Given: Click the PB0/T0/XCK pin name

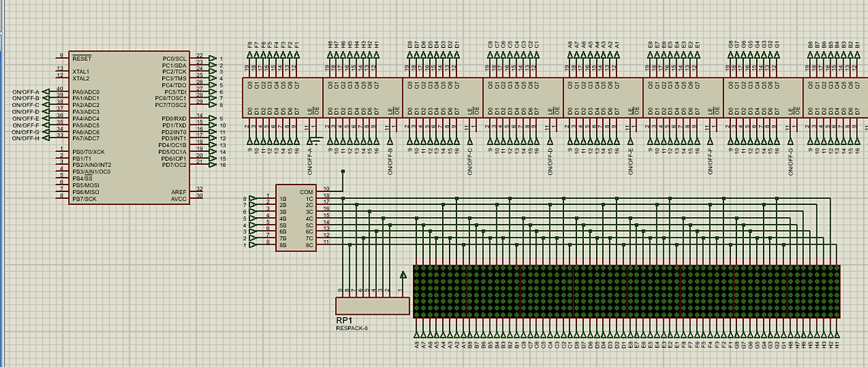Looking at the screenshot, I should 88,152.
